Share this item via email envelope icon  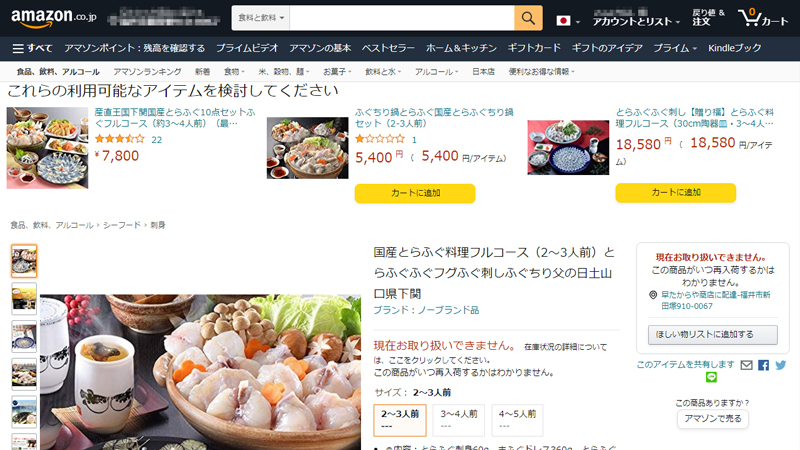(746, 365)
